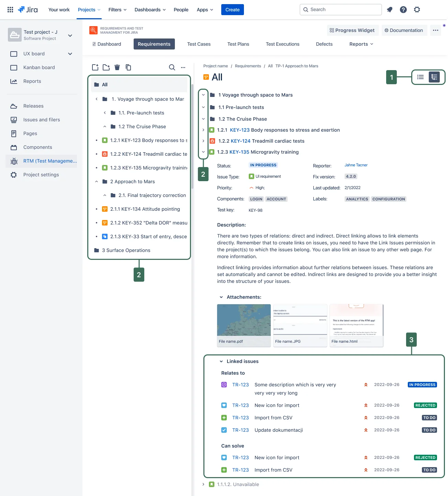Click the new requirement icon in tree toolbar
The image size is (448, 496).
[x=95, y=67]
